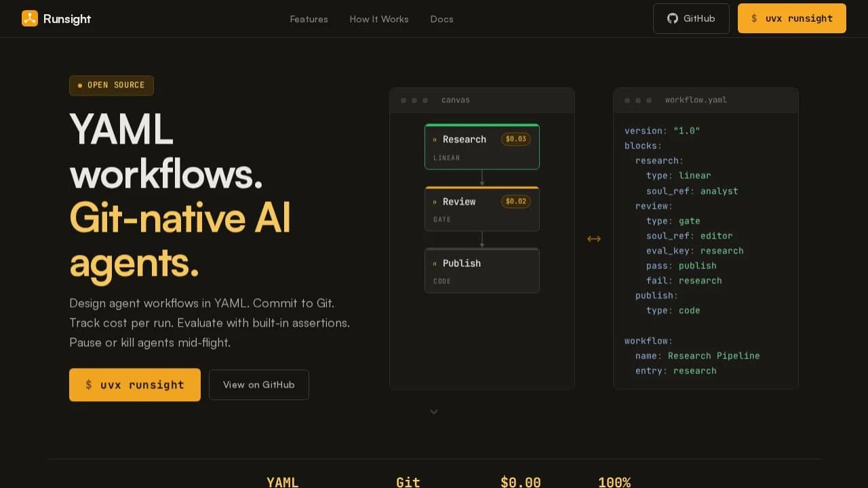The height and width of the screenshot is (488, 868).
Task: Click the Review block title
Action: (459, 202)
